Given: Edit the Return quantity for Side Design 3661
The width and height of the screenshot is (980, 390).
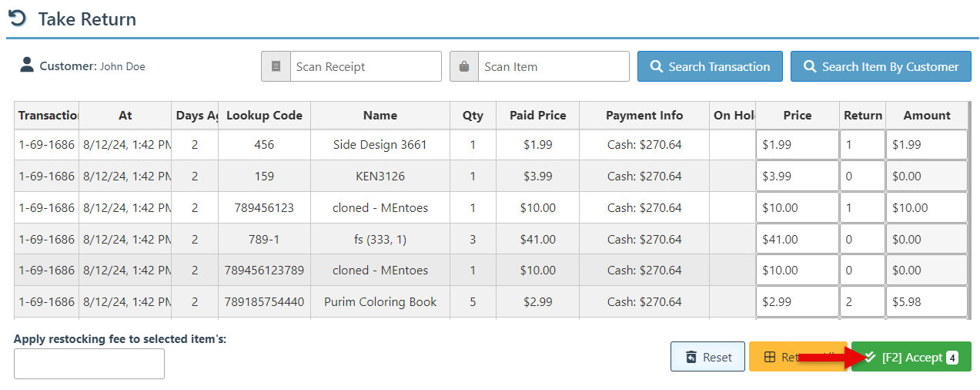Looking at the screenshot, I should tap(862, 145).
